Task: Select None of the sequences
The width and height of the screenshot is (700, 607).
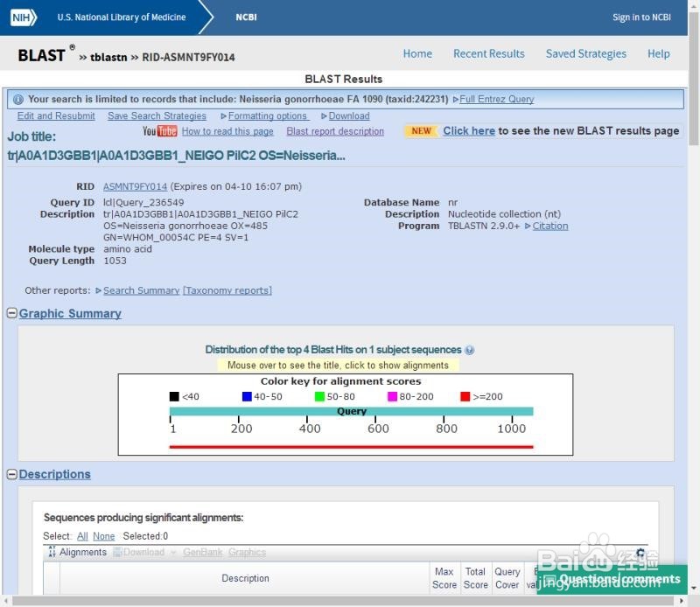Action: [103, 536]
